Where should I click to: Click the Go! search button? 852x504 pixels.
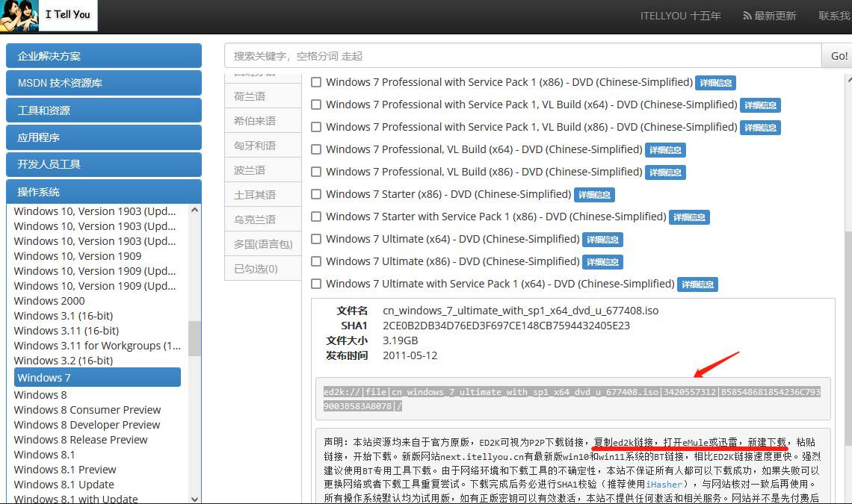(838, 55)
